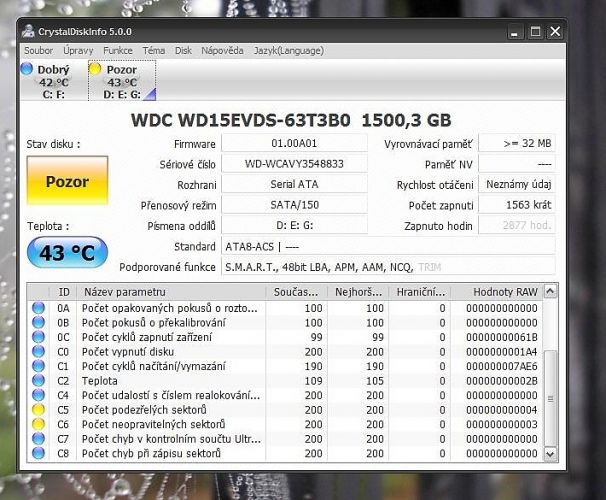
Task: Click the blue status icon for attribute C7
Action: (x=38, y=439)
